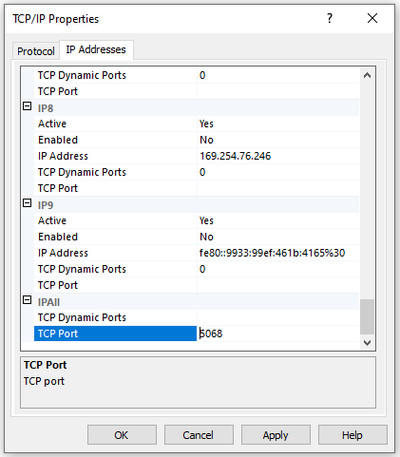Click the IP9 section header
The width and height of the screenshot is (400, 457).
pyautogui.click(x=196, y=205)
